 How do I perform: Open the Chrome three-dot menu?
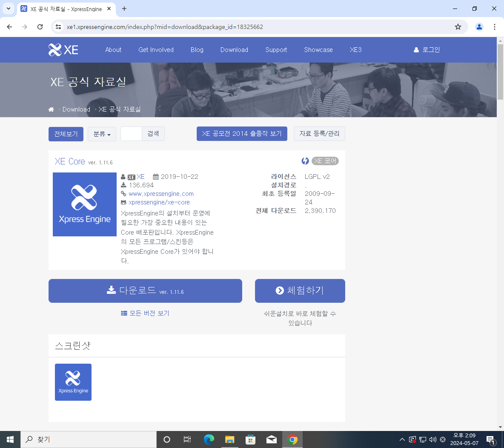click(494, 27)
